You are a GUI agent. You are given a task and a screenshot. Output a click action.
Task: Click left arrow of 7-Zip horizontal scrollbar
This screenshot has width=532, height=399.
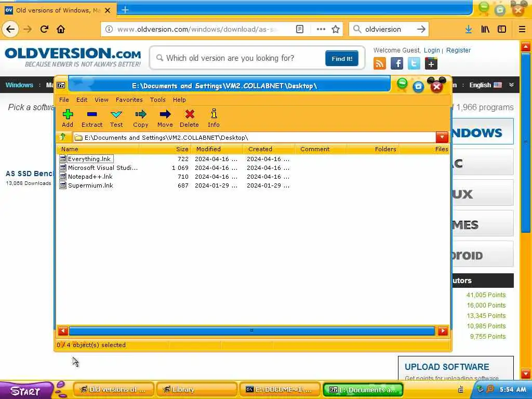[x=63, y=331]
